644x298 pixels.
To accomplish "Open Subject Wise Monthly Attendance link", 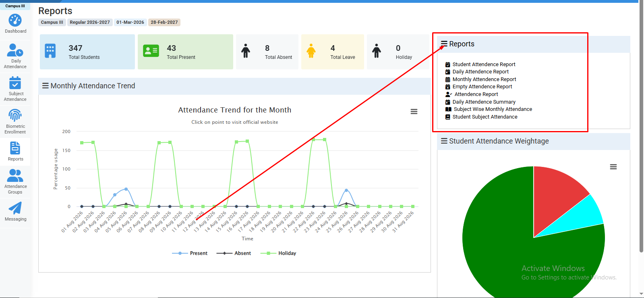I will click(x=493, y=109).
